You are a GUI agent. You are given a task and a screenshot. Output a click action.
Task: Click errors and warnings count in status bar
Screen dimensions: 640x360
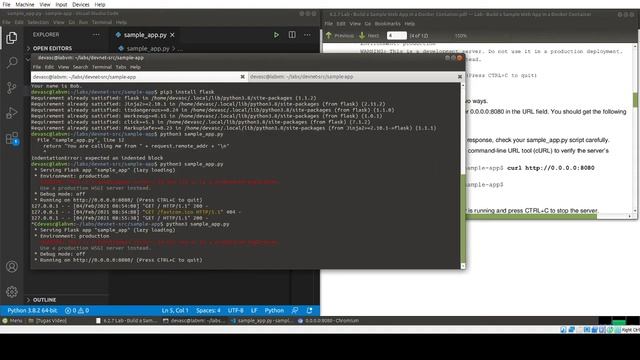point(77,311)
